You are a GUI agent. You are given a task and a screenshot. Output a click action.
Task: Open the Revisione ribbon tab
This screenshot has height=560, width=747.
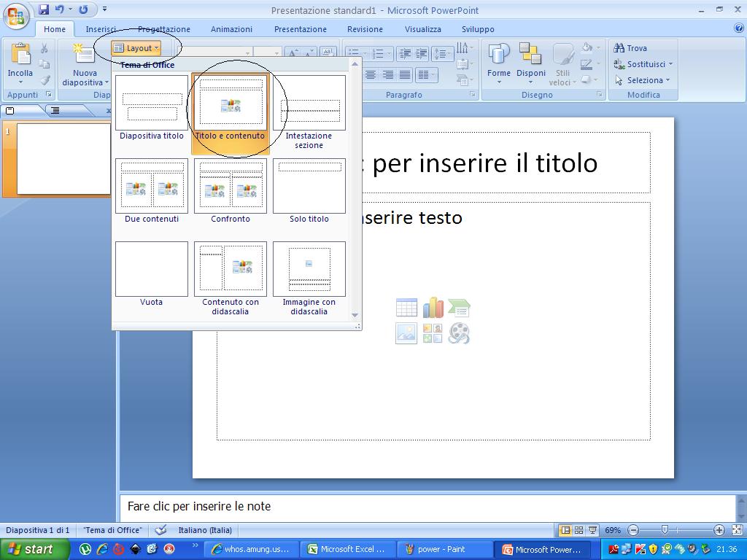pyautogui.click(x=365, y=29)
